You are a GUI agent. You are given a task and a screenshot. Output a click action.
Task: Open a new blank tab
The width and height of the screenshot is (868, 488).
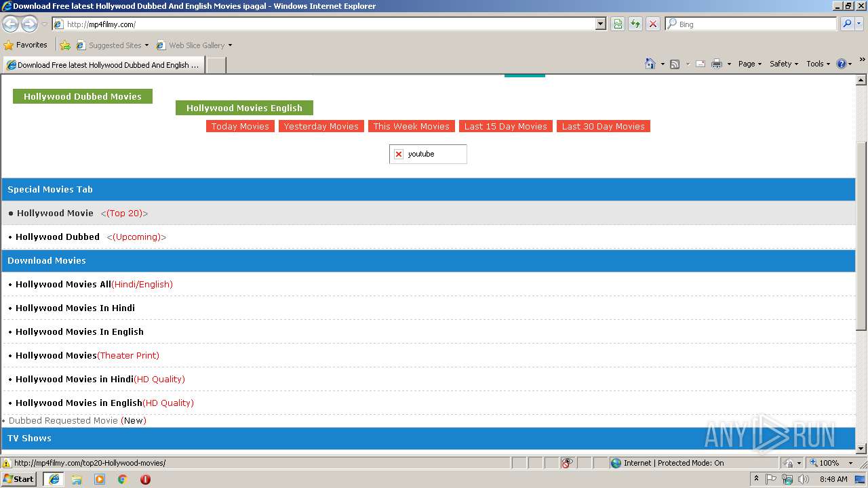pos(216,65)
